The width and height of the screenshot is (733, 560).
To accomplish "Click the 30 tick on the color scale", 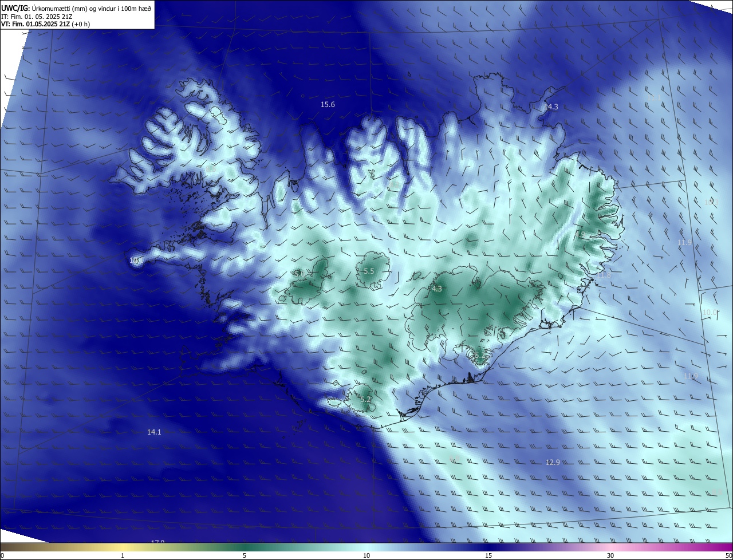I will coord(610,556).
